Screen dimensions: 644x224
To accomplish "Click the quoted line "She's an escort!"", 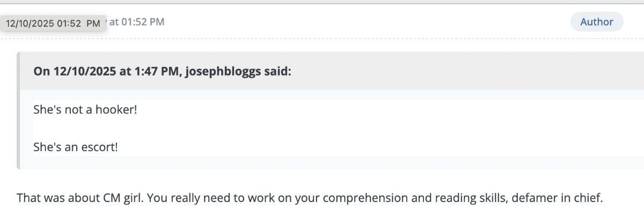I will coord(75,146).
